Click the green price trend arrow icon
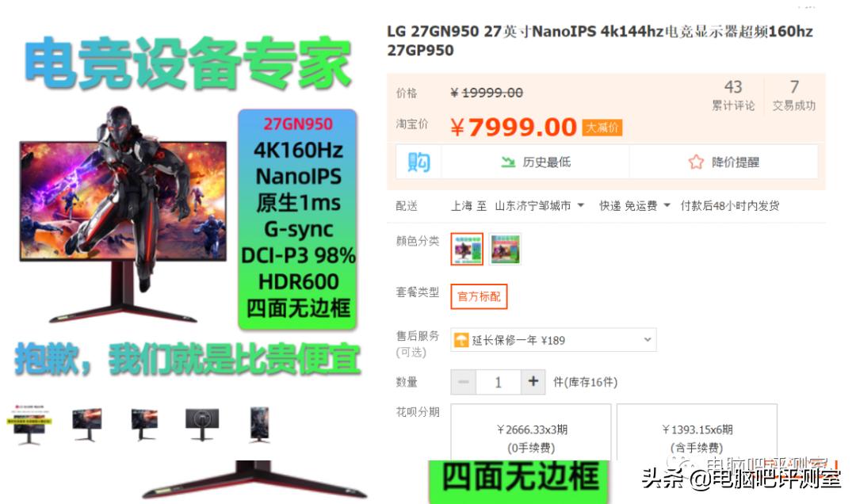Screen dimensions: 856x504 pyautogui.click(x=508, y=162)
